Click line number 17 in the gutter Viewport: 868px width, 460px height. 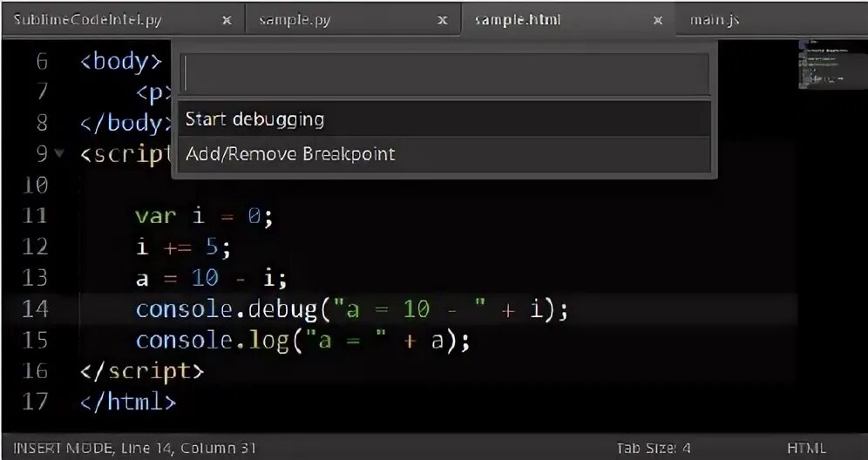(36, 402)
